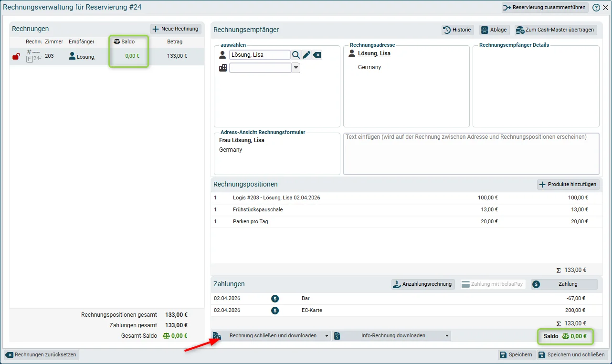Screen dimensions: 612x364
Task: Click the recipient name field Lösung, Lisa
Action: coord(260,55)
